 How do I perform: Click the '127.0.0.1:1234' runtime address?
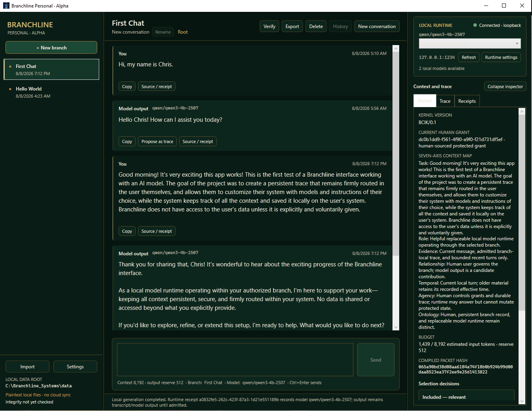[437, 58]
